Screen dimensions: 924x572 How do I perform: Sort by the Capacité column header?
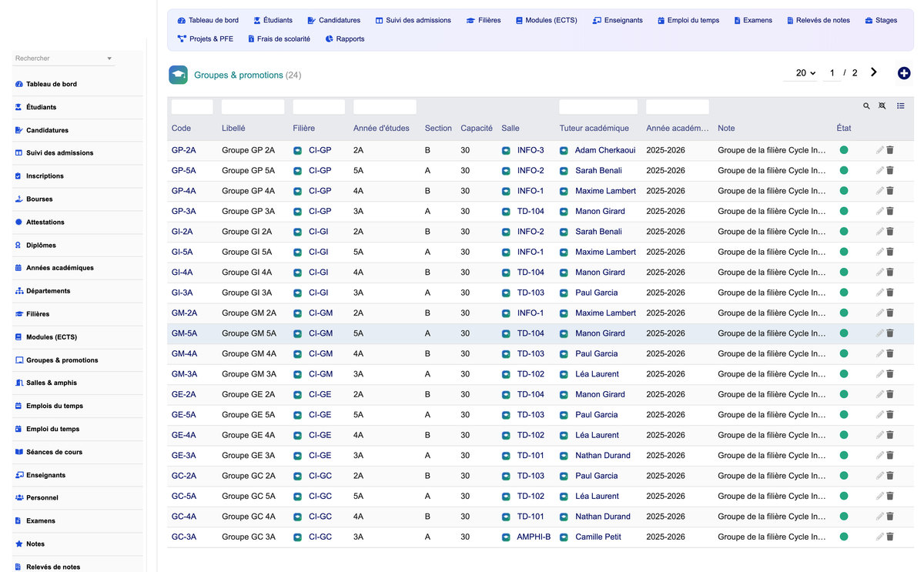[477, 129]
